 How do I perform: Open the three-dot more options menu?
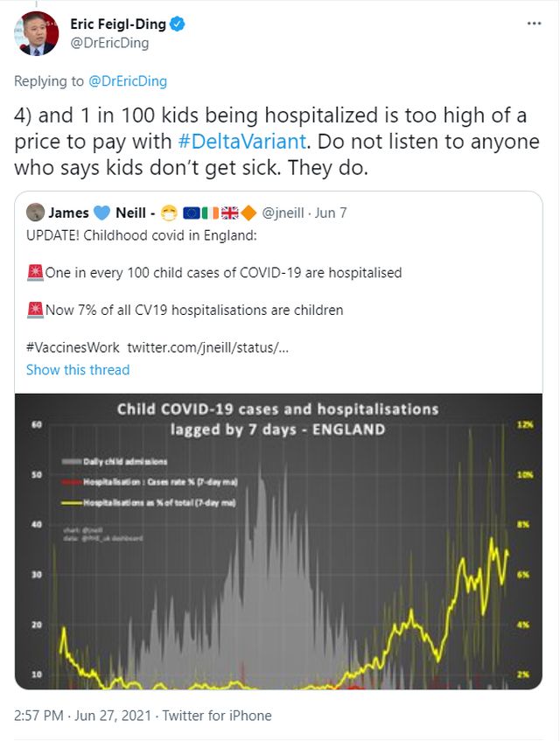point(534,24)
